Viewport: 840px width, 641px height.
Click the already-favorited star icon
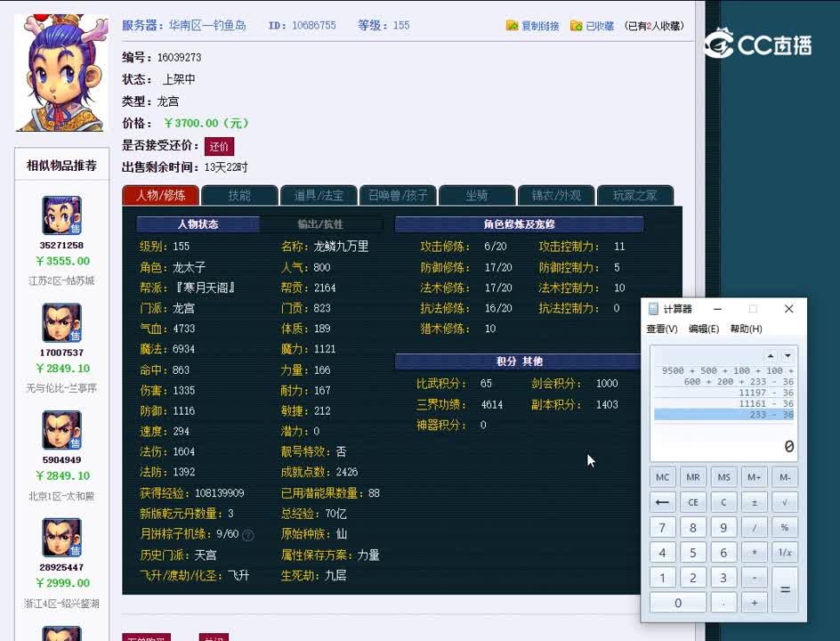click(577, 25)
